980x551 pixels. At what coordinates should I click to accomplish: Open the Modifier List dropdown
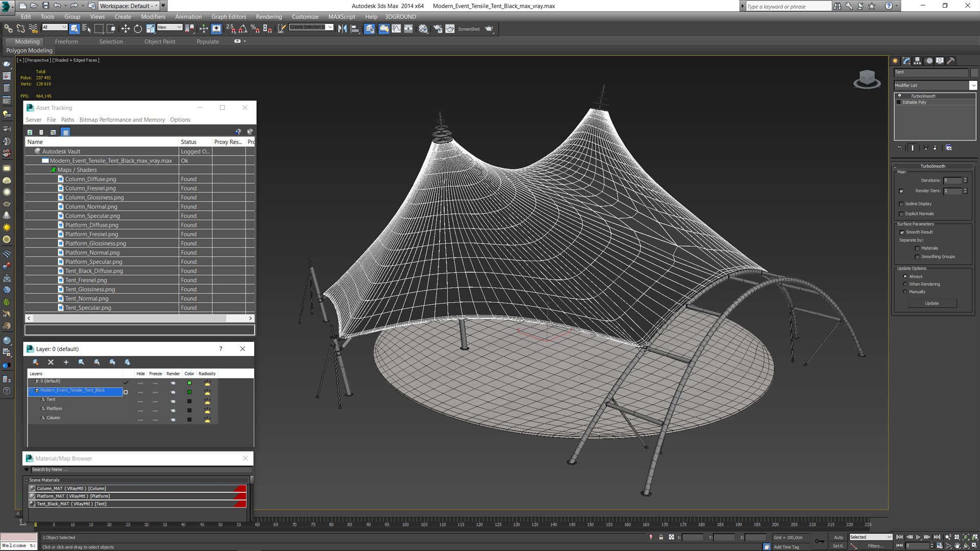[935, 85]
